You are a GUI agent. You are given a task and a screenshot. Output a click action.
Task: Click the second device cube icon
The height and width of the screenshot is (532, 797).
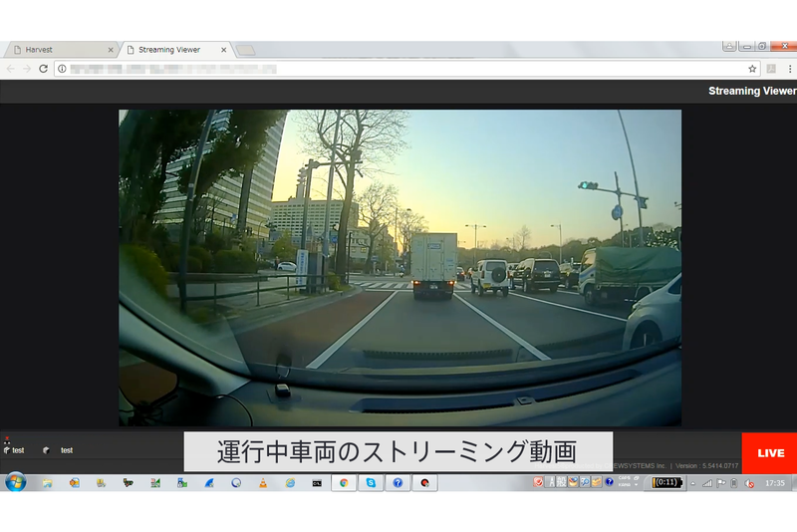(x=46, y=450)
